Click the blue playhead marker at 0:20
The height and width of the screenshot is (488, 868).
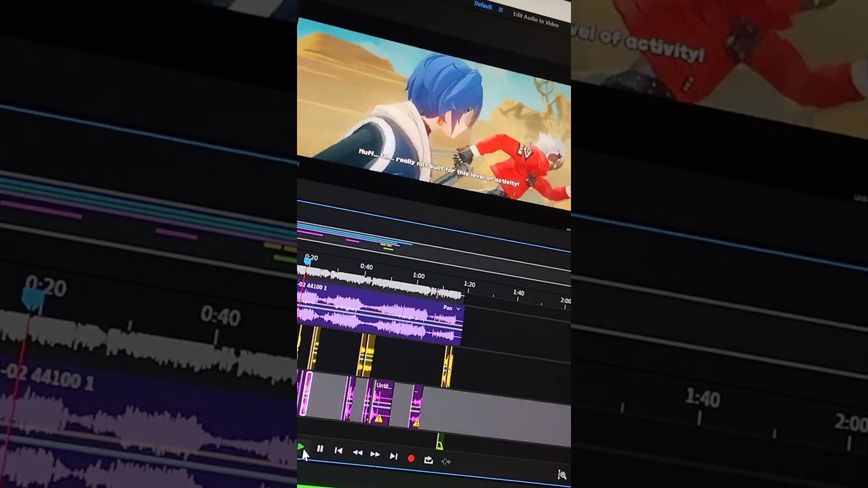point(308,261)
